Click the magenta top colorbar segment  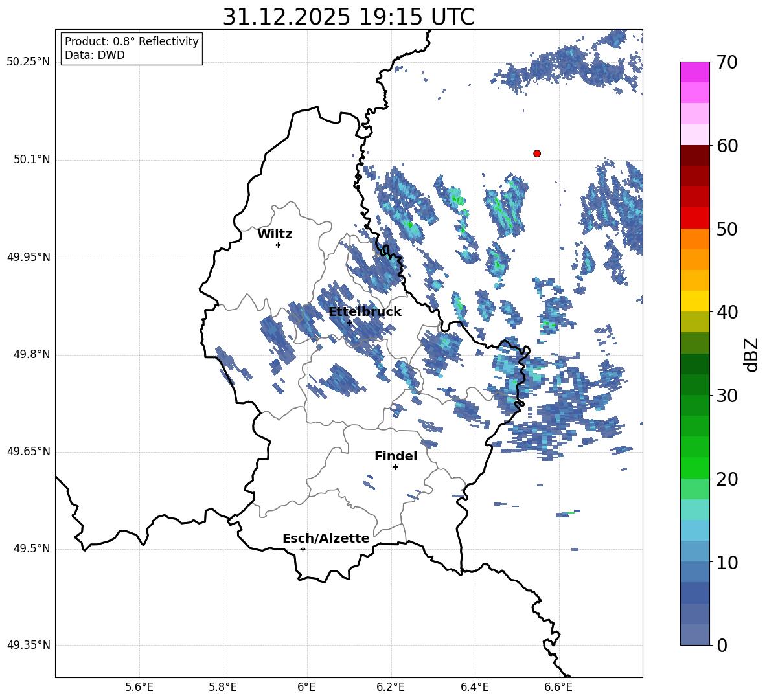(x=694, y=73)
